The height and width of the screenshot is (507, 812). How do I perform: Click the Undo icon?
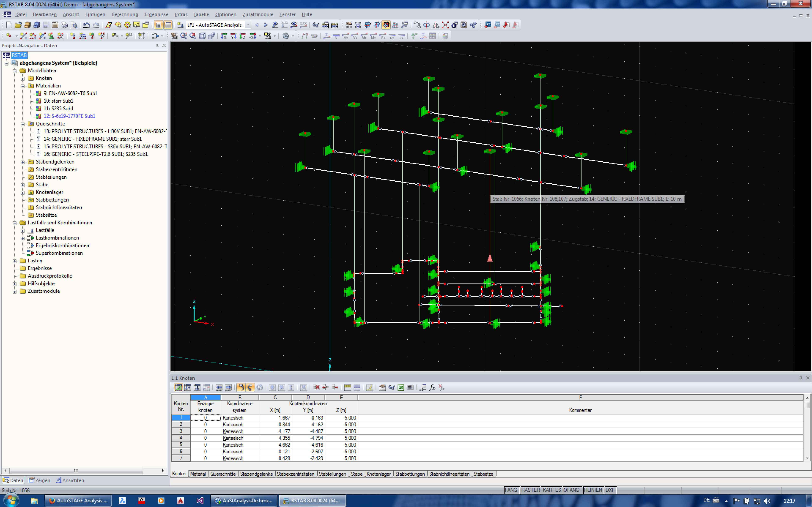(x=87, y=25)
